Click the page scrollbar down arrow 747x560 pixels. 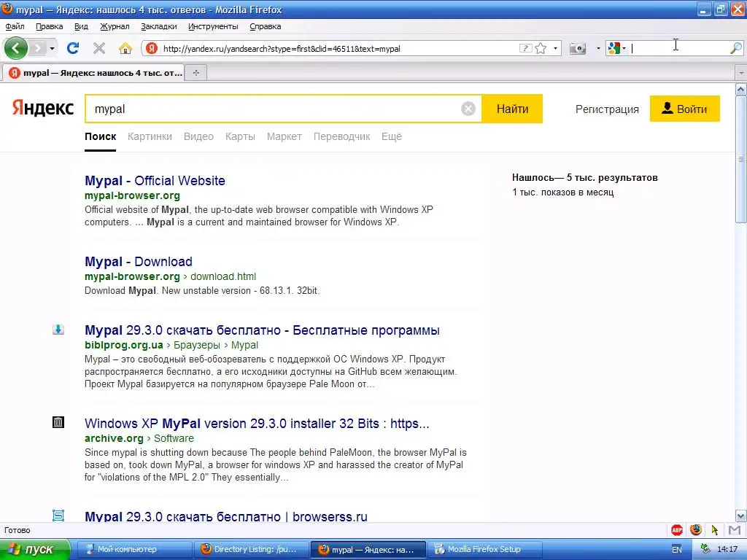[x=741, y=516]
